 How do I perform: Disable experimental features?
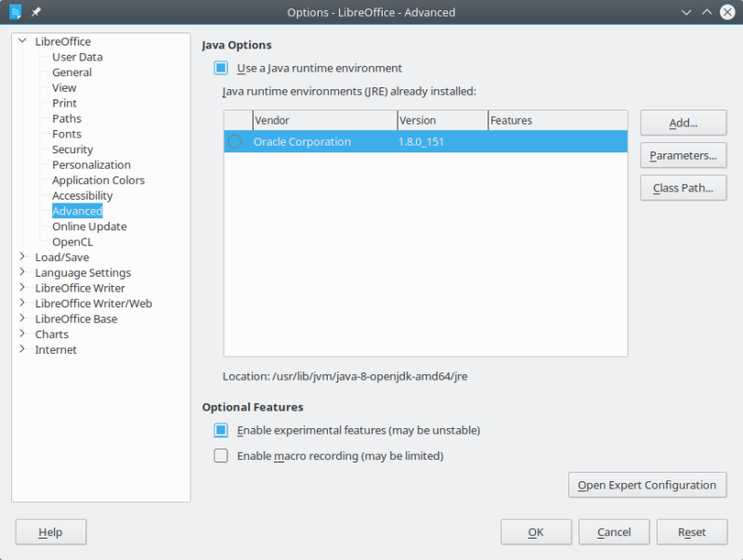pos(220,430)
